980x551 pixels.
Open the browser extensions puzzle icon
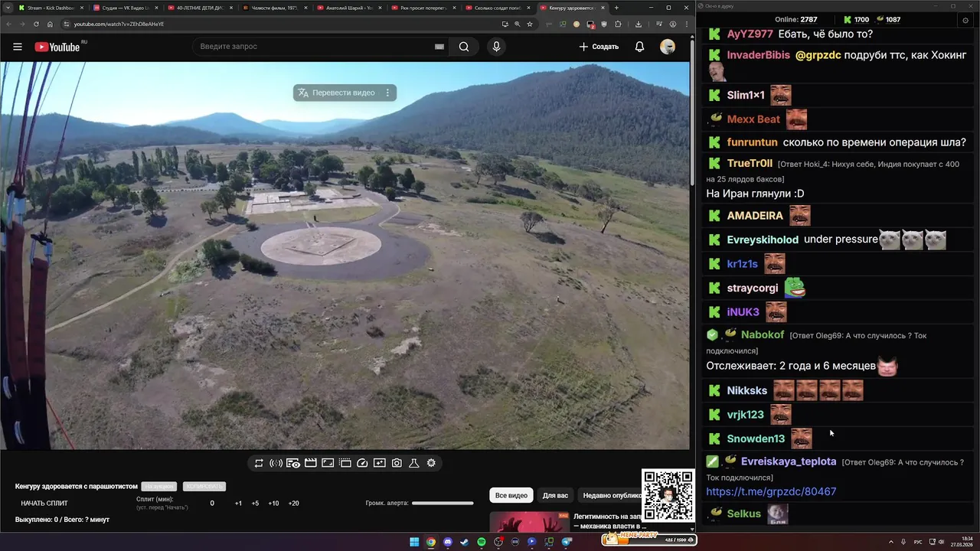[x=618, y=24]
